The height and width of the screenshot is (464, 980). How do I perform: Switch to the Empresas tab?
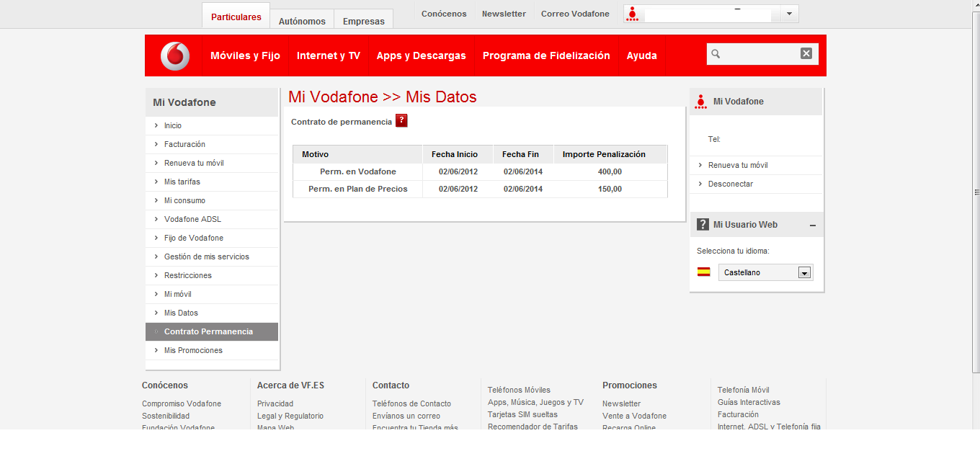point(364,21)
